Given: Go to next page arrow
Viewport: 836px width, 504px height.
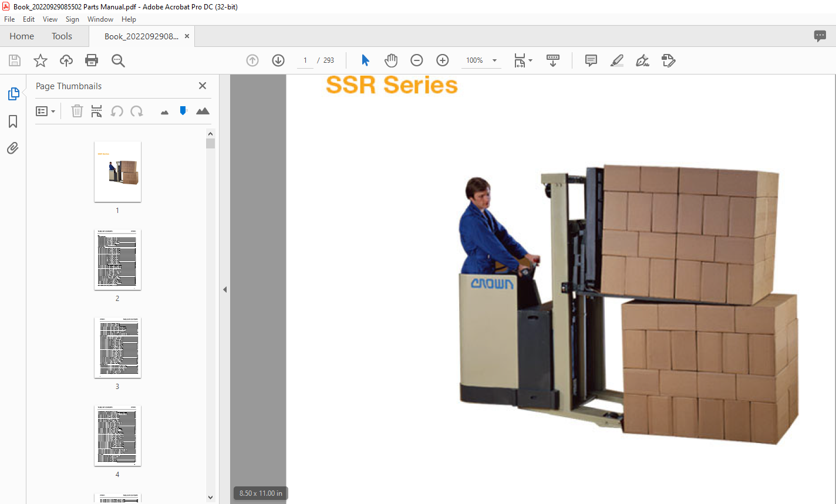Looking at the screenshot, I should [278, 60].
